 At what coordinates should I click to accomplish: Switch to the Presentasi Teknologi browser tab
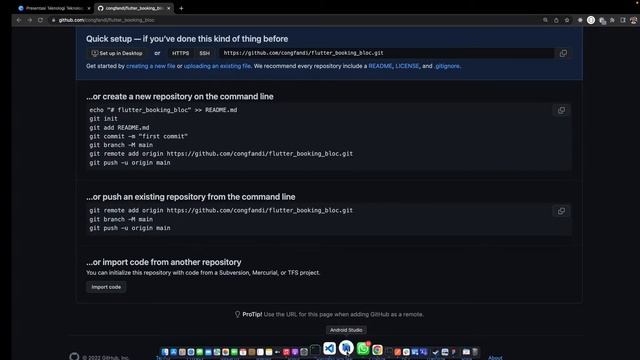tap(53, 8)
